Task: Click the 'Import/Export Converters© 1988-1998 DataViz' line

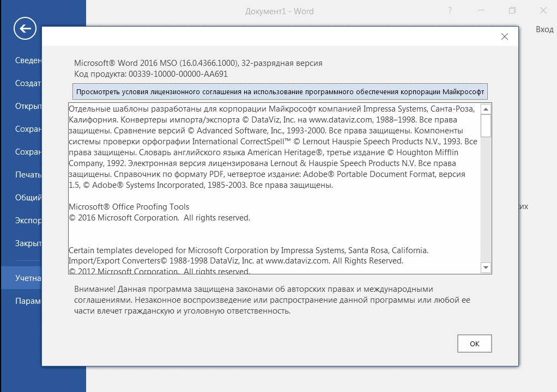Action: click(236, 261)
